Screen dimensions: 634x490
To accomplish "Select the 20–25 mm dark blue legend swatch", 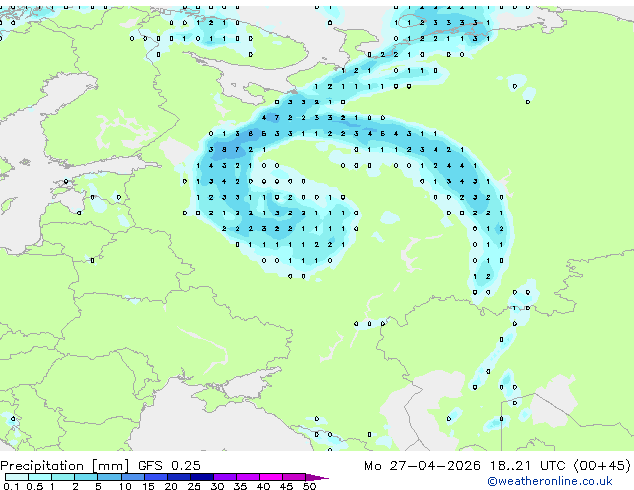I will click(179, 477).
